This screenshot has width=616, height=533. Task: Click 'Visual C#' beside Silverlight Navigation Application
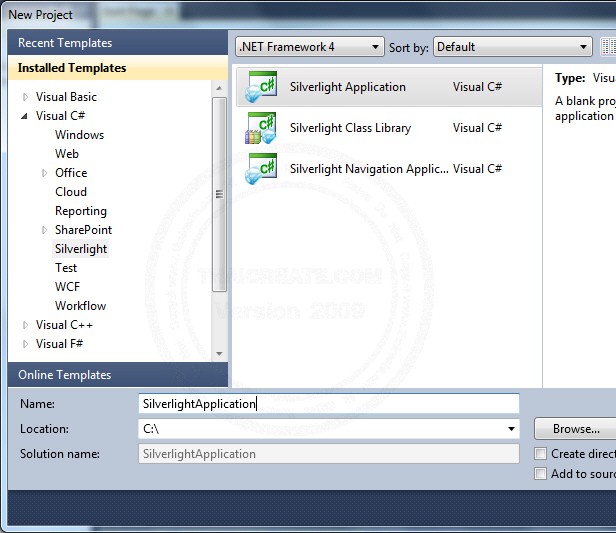(477, 169)
